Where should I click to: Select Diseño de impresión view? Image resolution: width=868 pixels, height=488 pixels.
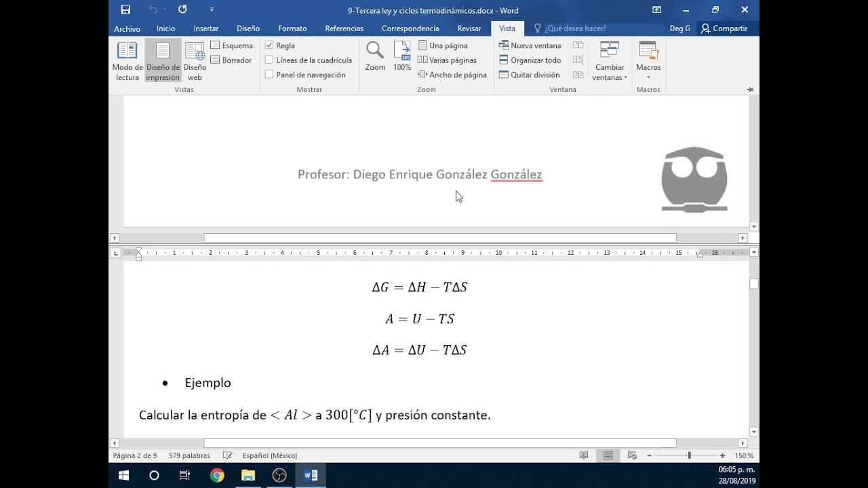163,62
